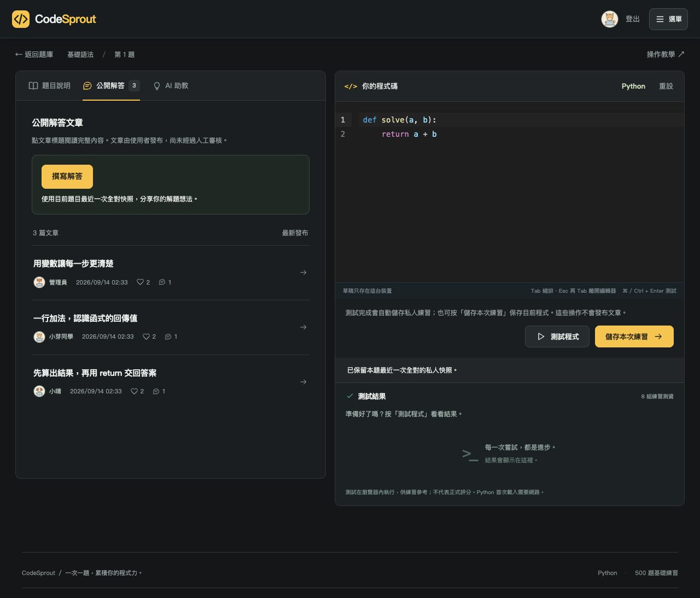Go back via 返回題庫 link
The width and height of the screenshot is (700, 598).
(34, 55)
